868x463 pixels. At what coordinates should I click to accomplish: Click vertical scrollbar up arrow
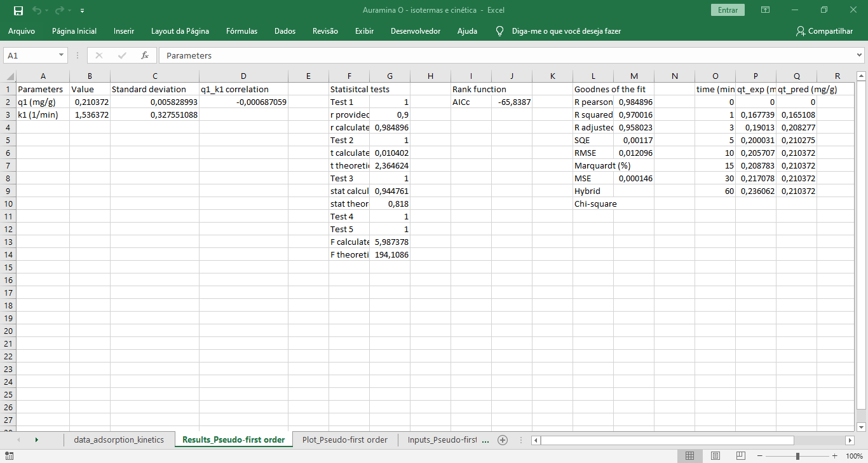pyautogui.click(x=862, y=76)
